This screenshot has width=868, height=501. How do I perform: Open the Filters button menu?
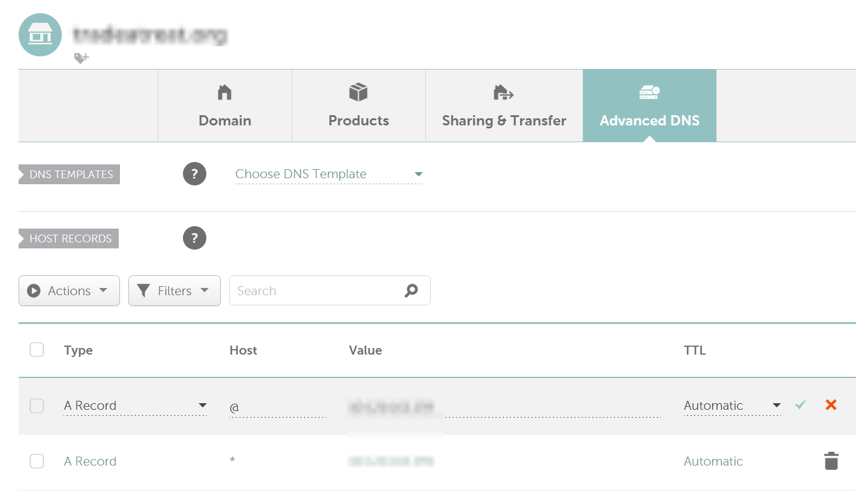[x=175, y=290]
